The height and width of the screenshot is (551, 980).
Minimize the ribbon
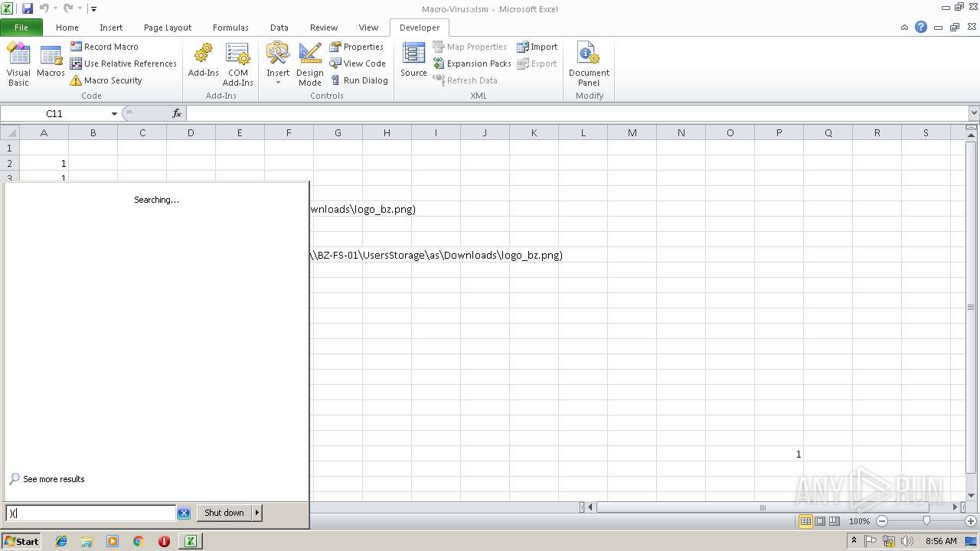tap(905, 27)
